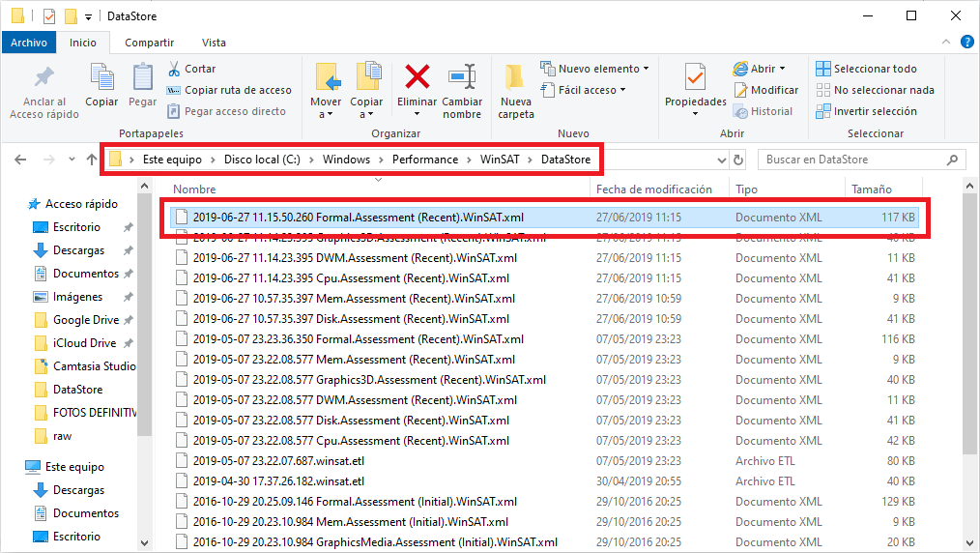The width and height of the screenshot is (980, 553).
Task: Open Google Drive in navigation pane
Action: tap(86, 319)
